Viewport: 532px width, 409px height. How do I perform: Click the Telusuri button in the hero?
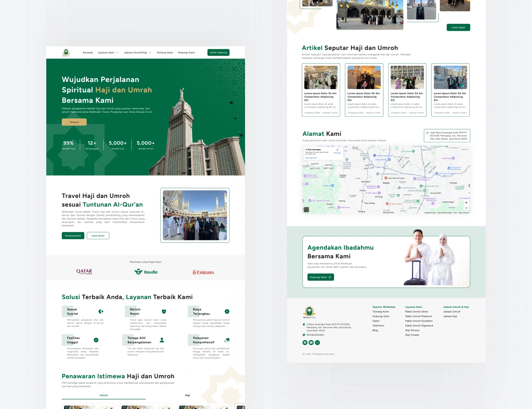click(x=74, y=122)
